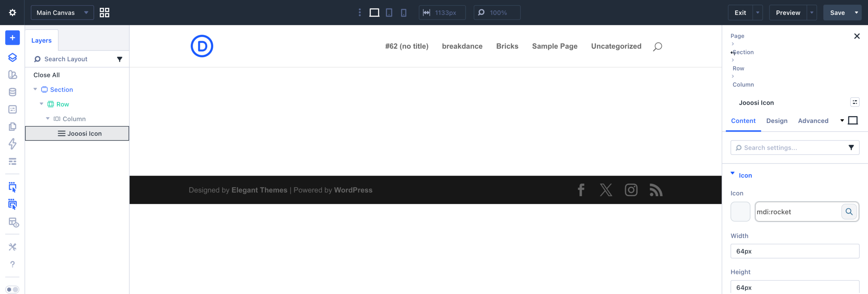Toggle the switch at bottom of left sidebar

point(13,290)
